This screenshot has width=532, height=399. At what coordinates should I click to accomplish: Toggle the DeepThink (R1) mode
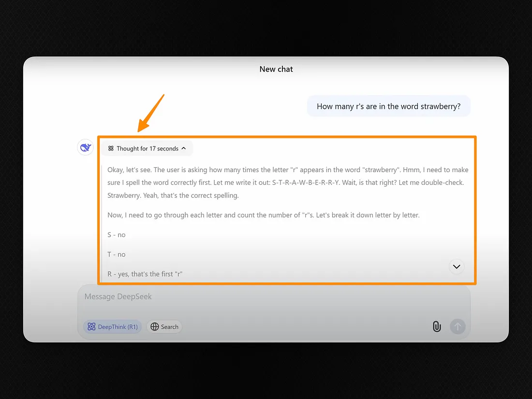(x=113, y=327)
